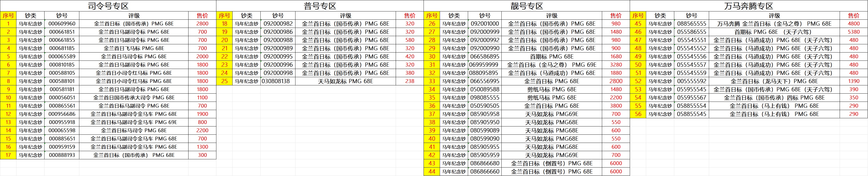The height and width of the screenshot is (176, 868).
Task: Select the price 900 cell
Action: 616,48
